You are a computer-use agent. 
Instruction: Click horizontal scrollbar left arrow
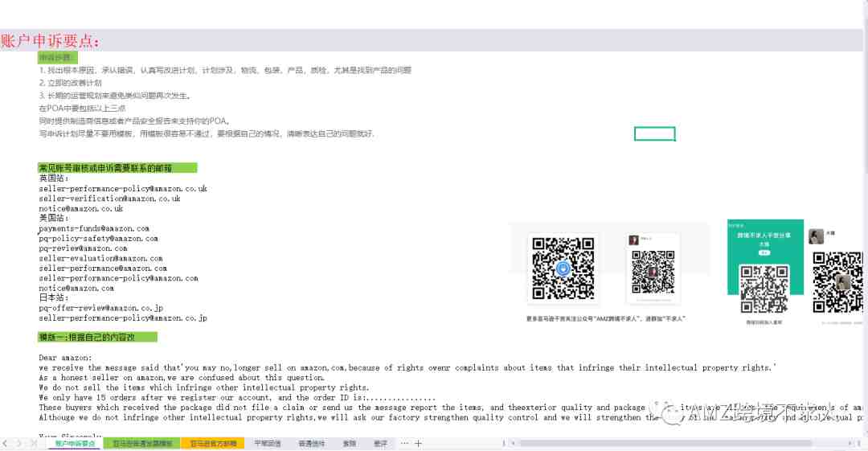513,443
